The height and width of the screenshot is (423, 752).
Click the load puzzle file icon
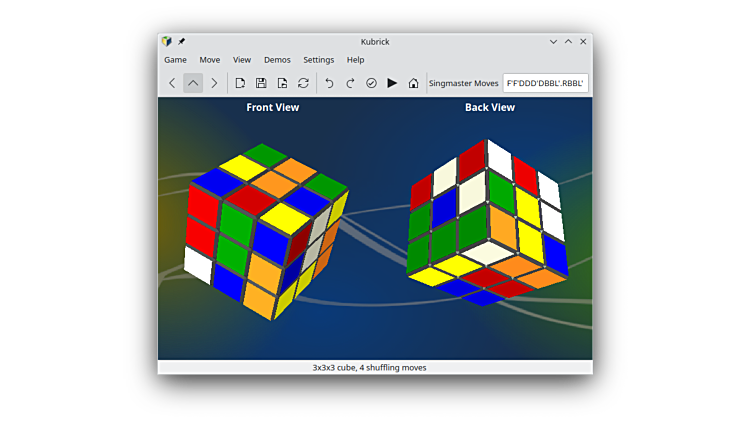(282, 83)
